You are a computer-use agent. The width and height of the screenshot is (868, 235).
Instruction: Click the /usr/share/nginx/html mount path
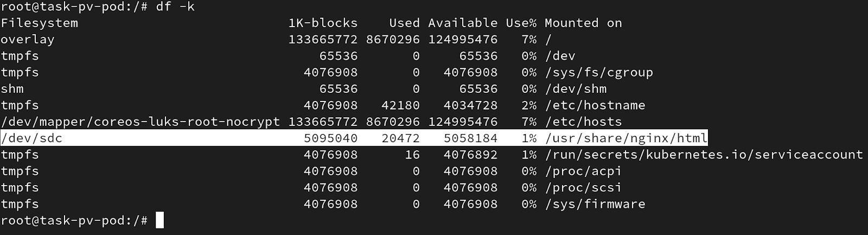point(626,138)
